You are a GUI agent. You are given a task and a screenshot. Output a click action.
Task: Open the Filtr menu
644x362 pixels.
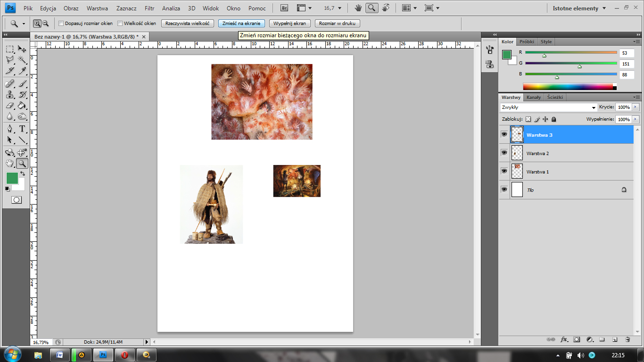(x=149, y=8)
